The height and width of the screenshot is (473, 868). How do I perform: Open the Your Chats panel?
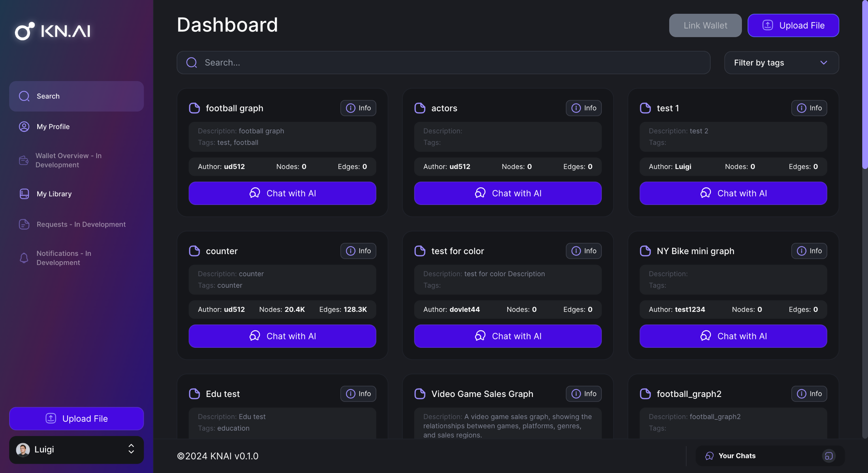(737, 456)
